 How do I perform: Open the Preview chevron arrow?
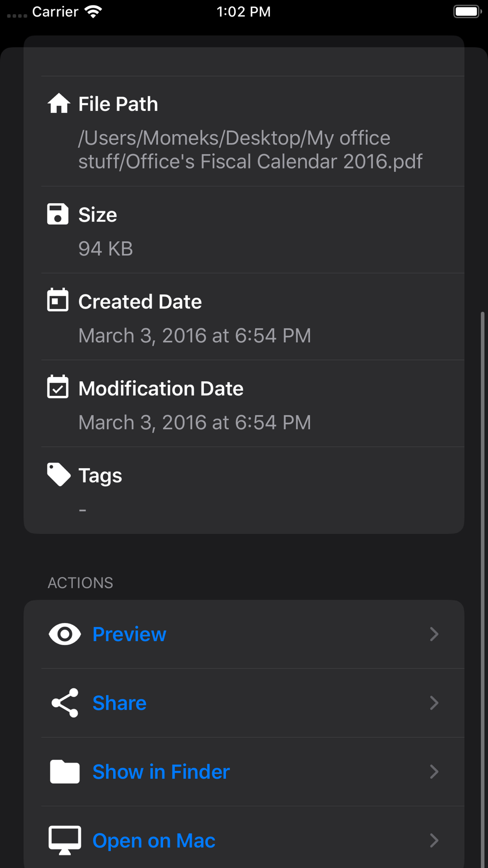click(x=434, y=634)
